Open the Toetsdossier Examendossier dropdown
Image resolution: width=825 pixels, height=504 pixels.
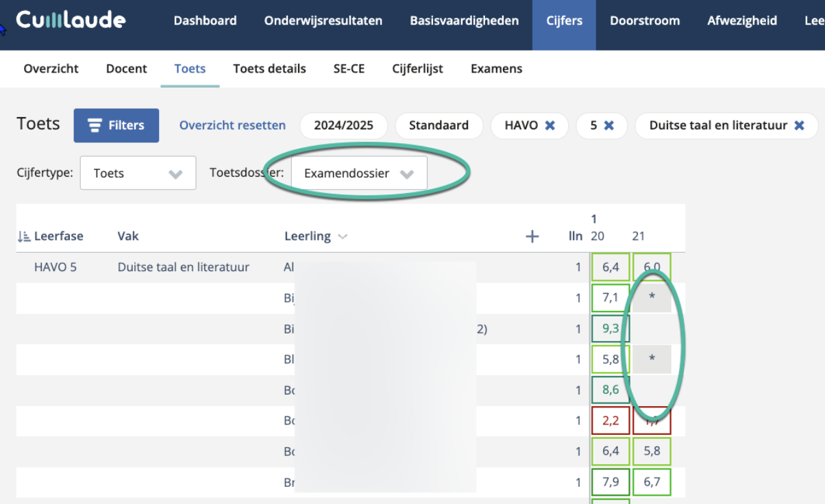click(x=359, y=173)
